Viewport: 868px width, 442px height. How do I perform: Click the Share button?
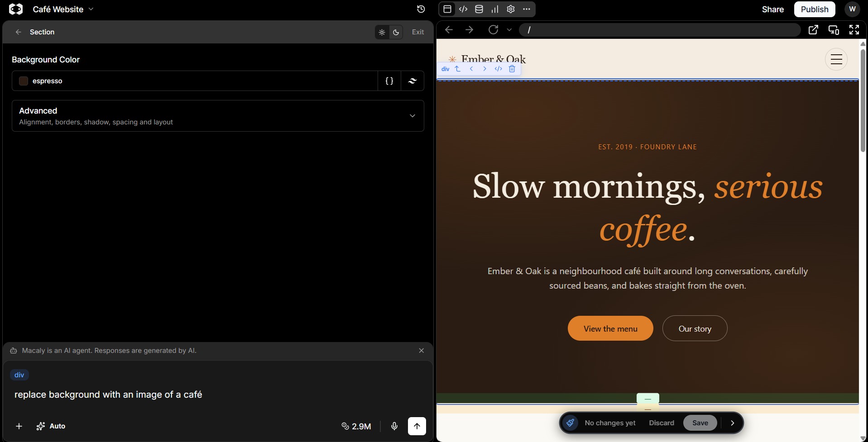773,9
